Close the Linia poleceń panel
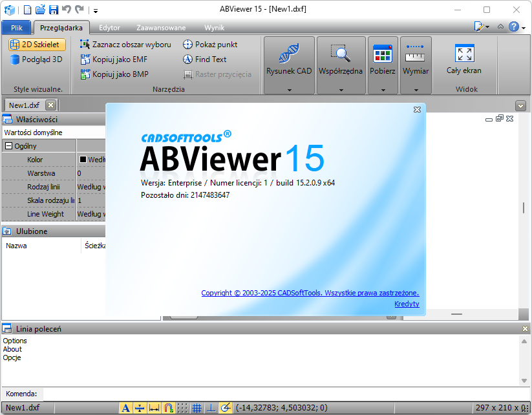The image size is (532, 415). point(525,328)
